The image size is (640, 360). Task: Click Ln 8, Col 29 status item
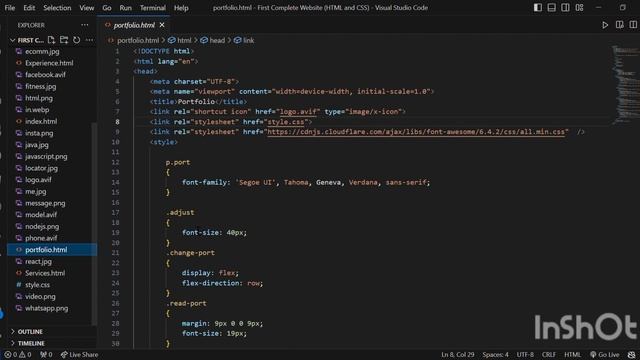point(458,355)
